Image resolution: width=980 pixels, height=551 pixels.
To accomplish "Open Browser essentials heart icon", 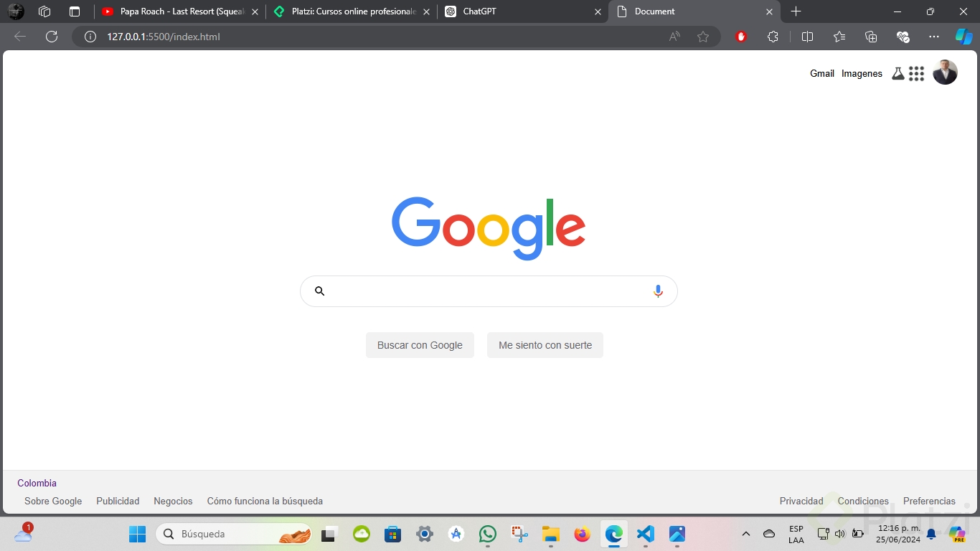I will tap(903, 37).
